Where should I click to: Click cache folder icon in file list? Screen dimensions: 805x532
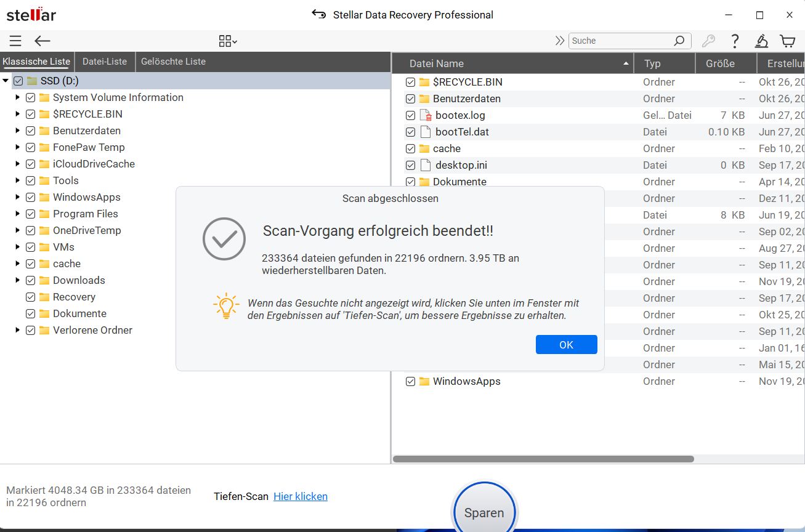424,148
